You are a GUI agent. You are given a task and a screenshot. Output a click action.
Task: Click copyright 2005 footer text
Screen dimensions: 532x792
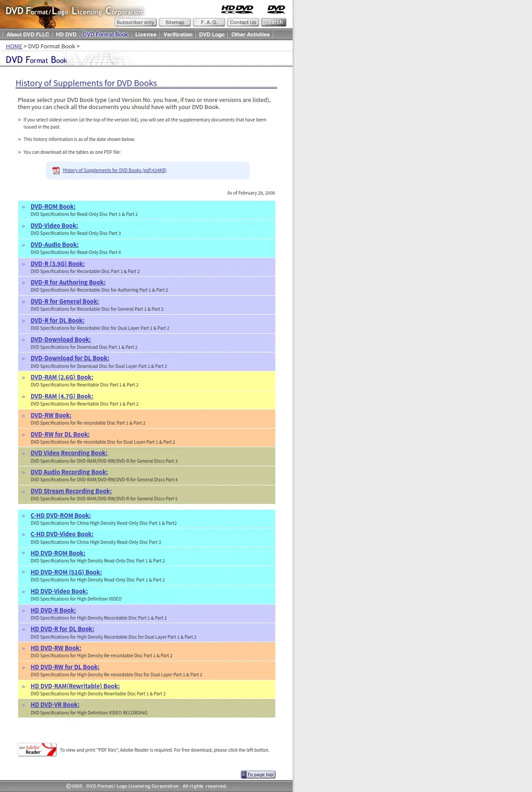(x=146, y=786)
